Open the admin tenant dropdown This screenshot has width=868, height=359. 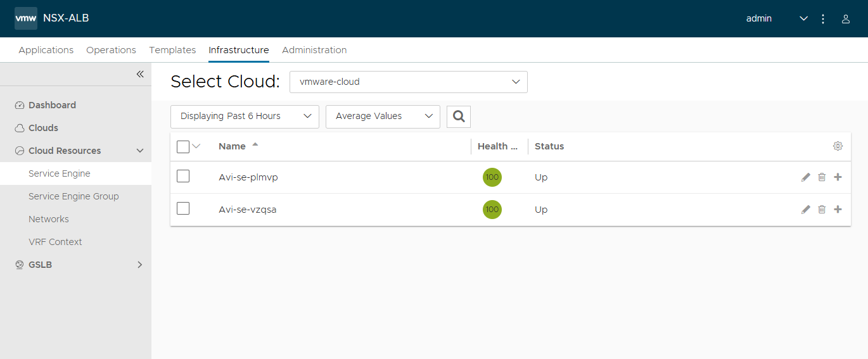[x=777, y=18]
